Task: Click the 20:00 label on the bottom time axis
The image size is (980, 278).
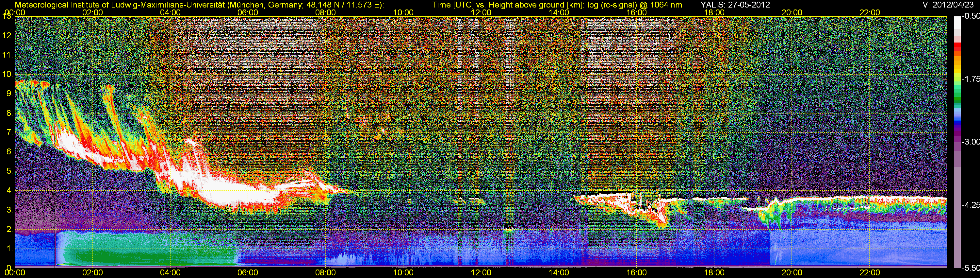Action: click(792, 273)
